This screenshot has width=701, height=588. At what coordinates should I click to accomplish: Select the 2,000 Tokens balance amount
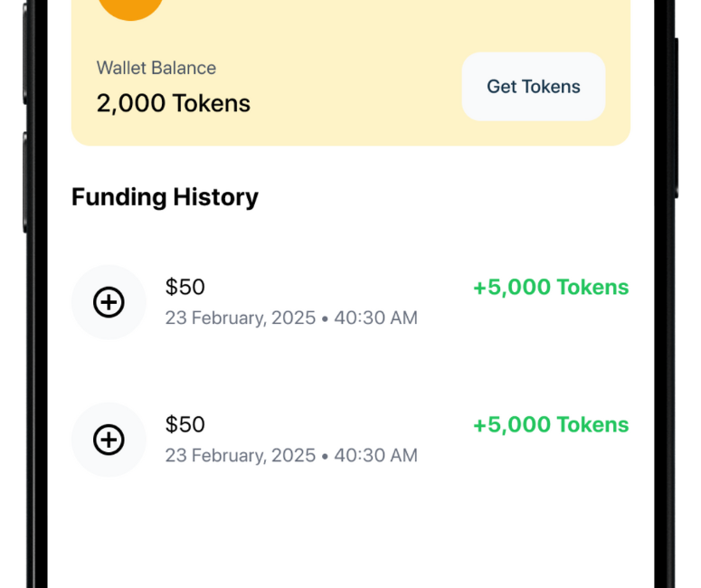(x=174, y=103)
